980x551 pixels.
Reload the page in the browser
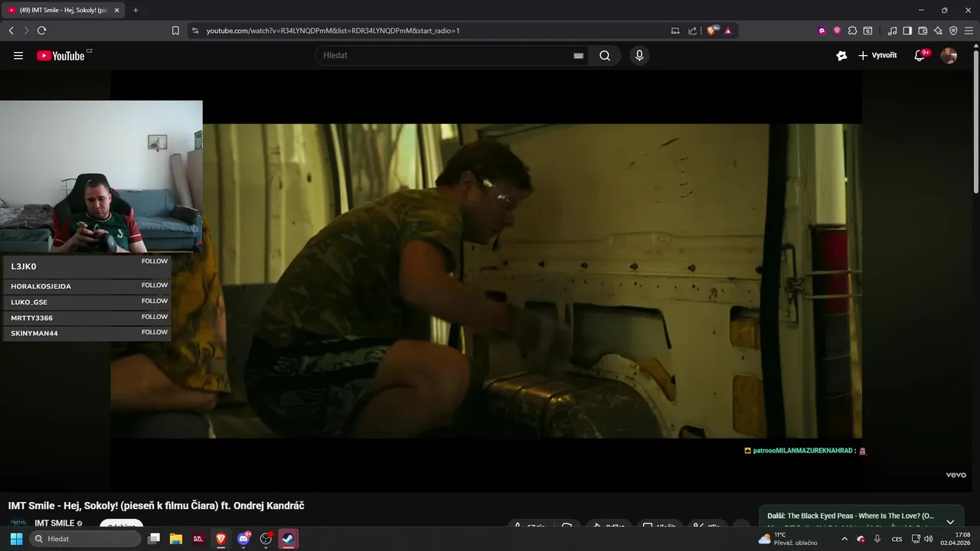click(x=41, y=31)
